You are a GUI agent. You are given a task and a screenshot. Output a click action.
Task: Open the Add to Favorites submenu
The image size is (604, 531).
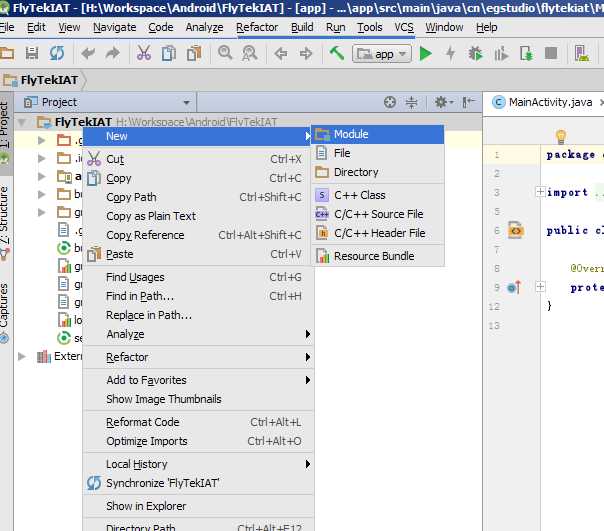point(199,380)
